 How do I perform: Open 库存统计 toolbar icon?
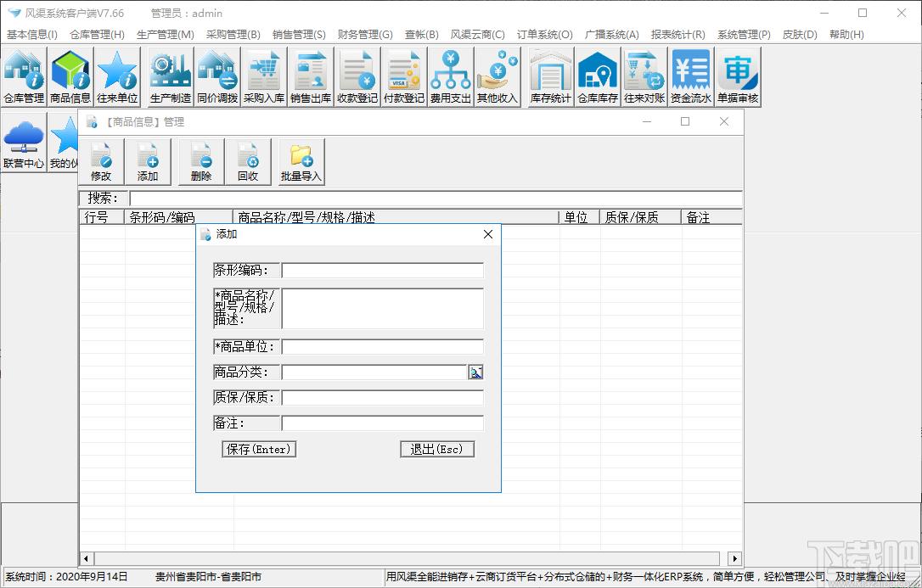click(551, 77)
